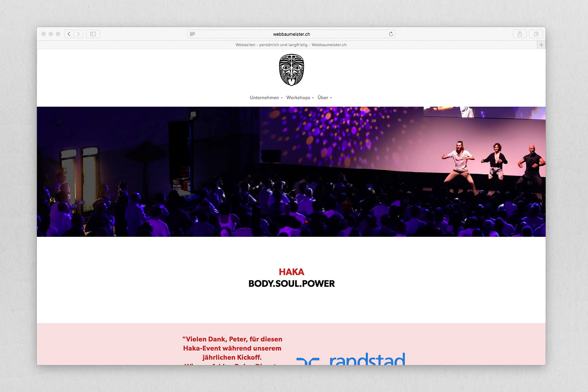Click the Maori mask logo
The image size is (588, 392).
tap(291, 70)
